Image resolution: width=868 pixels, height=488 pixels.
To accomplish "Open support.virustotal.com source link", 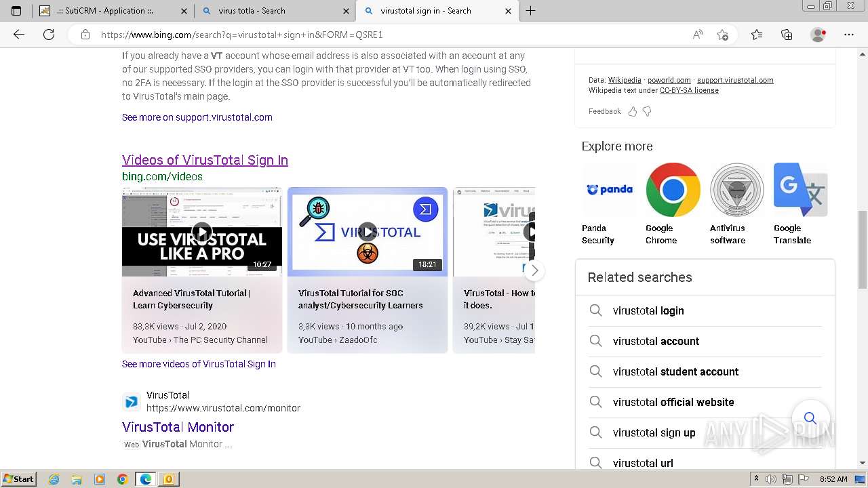I will pyautogui.click(x=735, y=80).
